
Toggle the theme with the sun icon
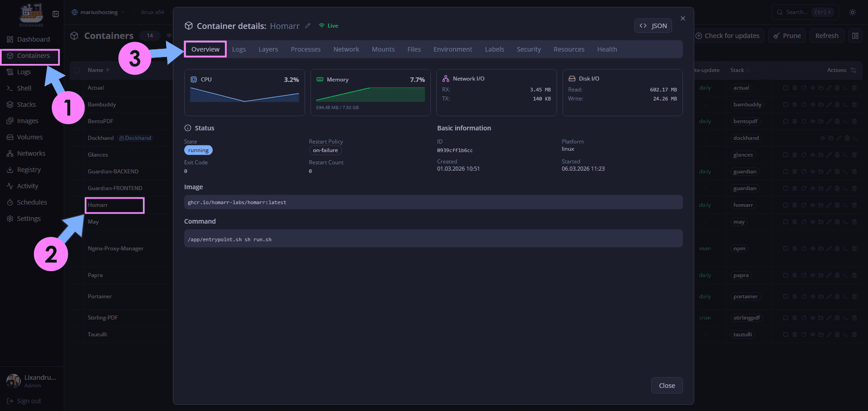(853, 12)
